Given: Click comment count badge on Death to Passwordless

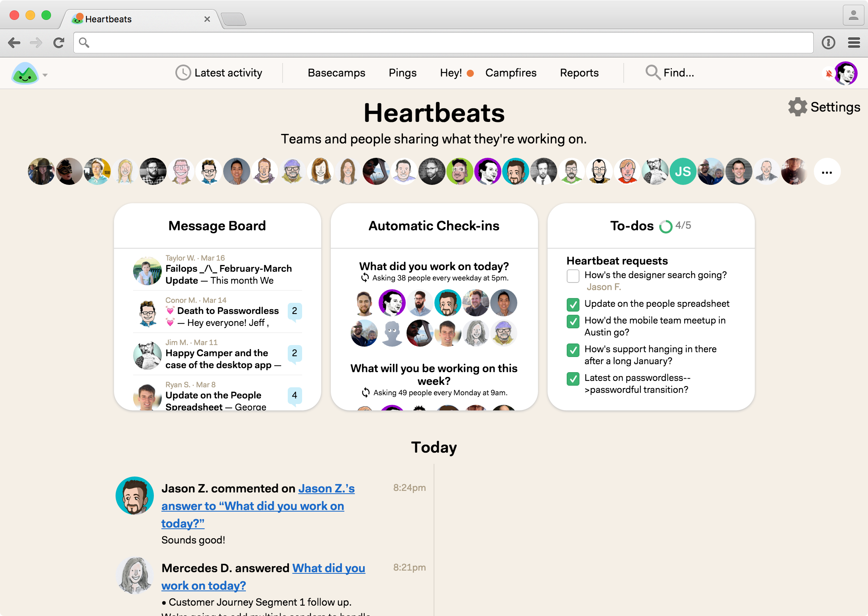Looking at the screenshot, I should click(x=295, y=311).
